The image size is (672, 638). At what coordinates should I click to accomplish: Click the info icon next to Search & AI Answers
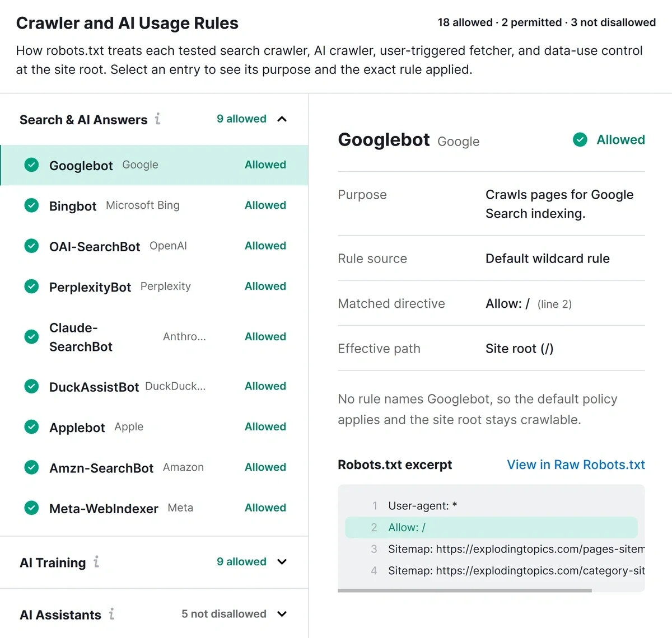tap(158, 119)
